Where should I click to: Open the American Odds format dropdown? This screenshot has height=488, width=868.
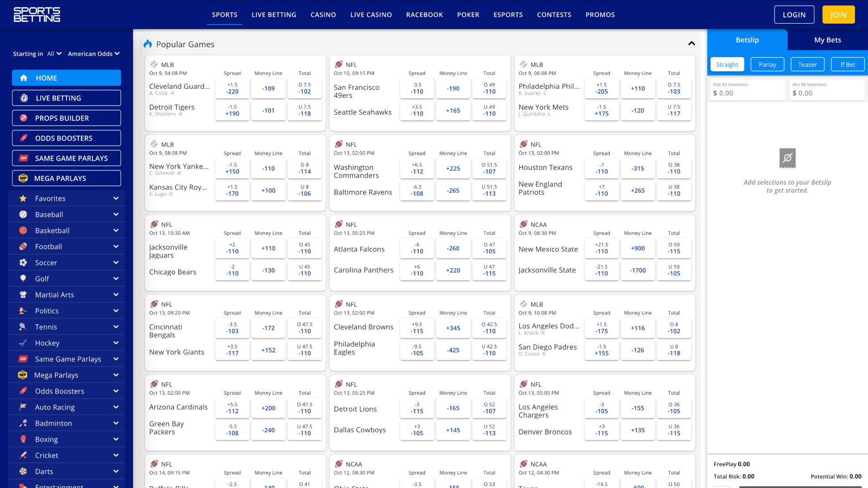[x=94, y=54]
